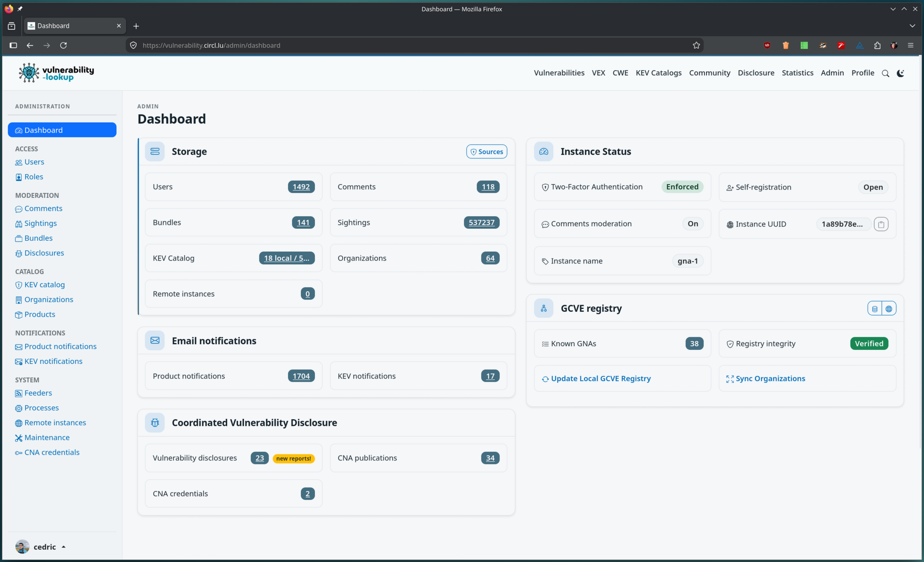Click the Email notifications envelope icon
Image resolution: width=924 pixels, height=562 pixels.
[155, 341]
